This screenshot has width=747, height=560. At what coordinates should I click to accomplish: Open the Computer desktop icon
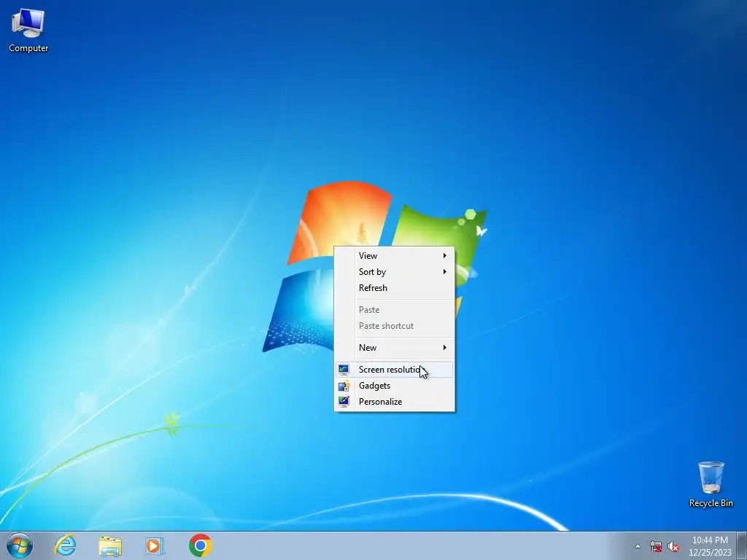pos(28,31)
